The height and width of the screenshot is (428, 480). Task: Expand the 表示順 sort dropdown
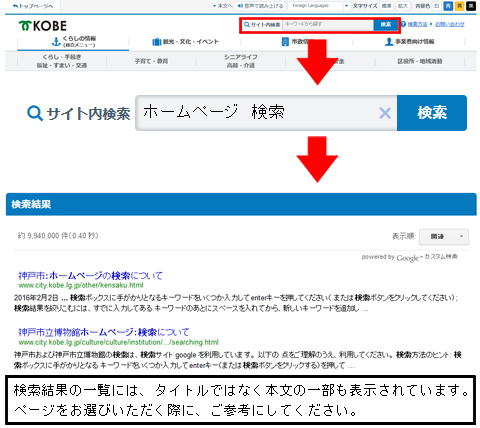(444, 236)
